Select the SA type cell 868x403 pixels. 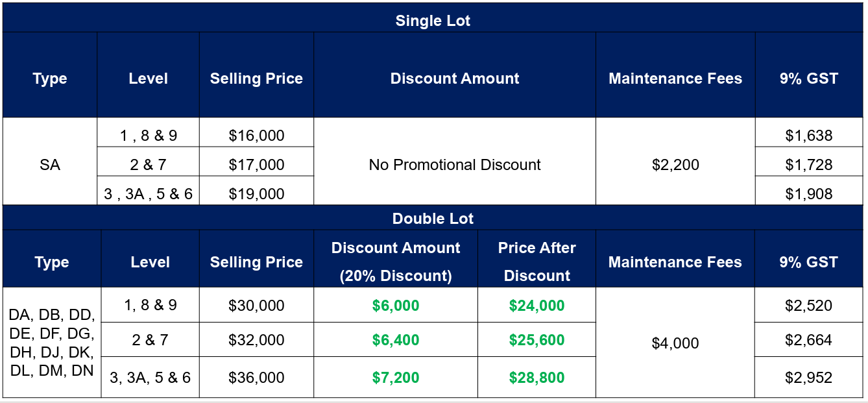click(x=50, y=165)
